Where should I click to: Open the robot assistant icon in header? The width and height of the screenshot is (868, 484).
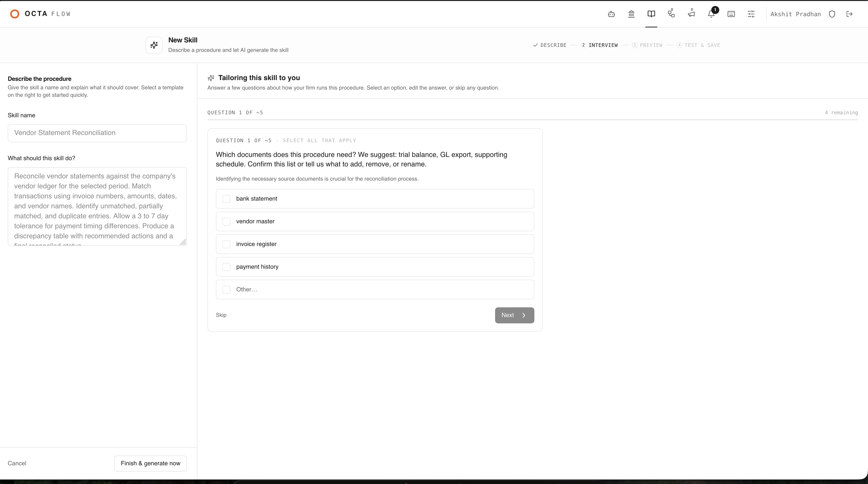tap(611, 14)
